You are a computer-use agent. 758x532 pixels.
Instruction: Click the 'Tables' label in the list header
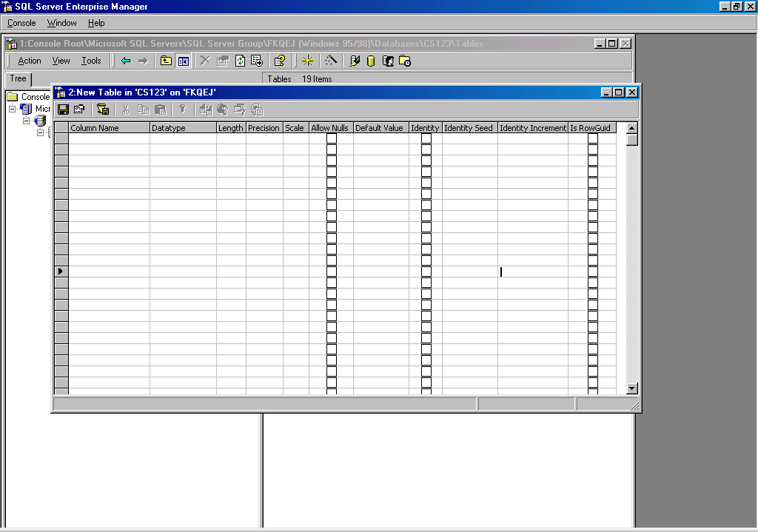click(279, 78)
